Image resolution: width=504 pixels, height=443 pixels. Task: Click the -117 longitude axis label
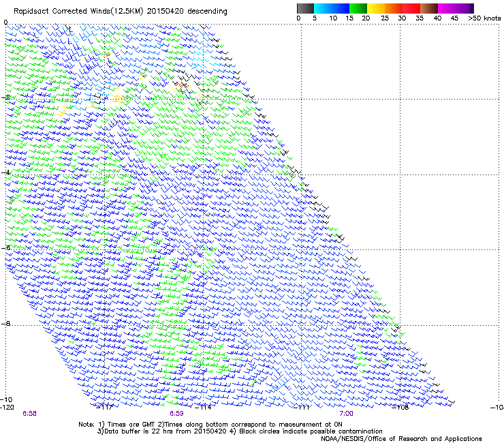coord(104,408)
